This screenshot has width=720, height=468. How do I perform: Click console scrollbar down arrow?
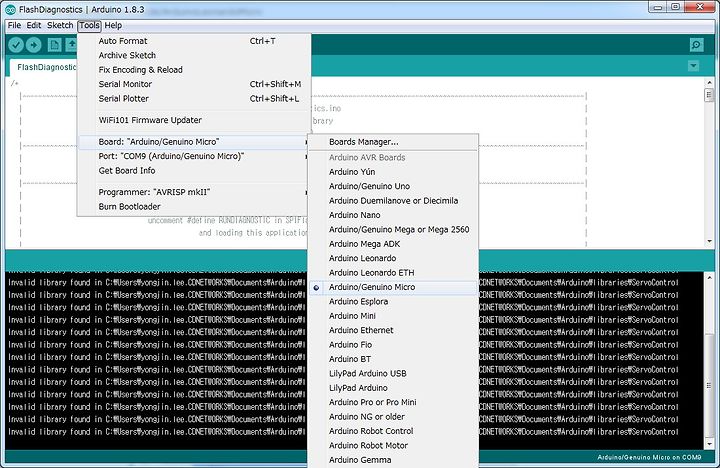(x=709, y=444)
